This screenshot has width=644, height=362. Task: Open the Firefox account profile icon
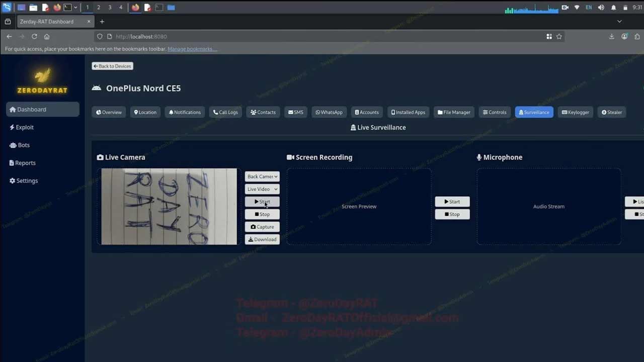(624, 37)
